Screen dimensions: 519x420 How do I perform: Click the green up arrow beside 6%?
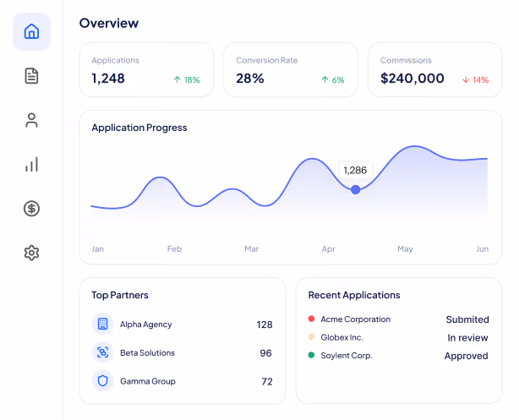pos(325,79)
